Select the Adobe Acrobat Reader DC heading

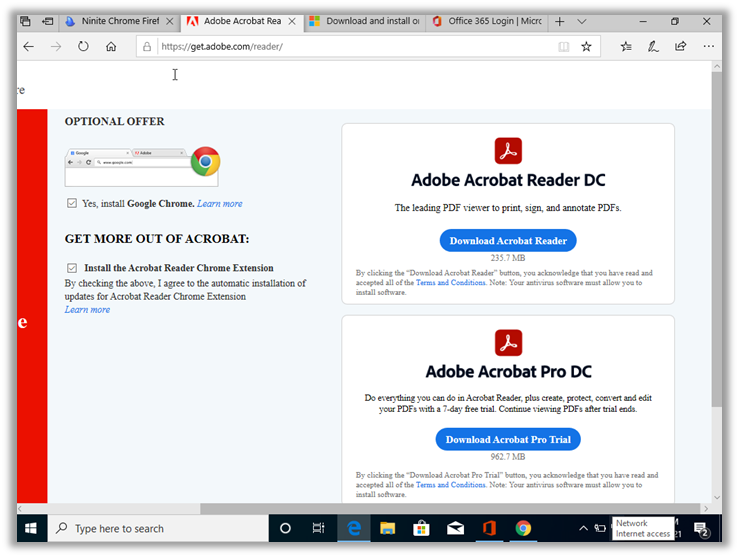(508, 180)
